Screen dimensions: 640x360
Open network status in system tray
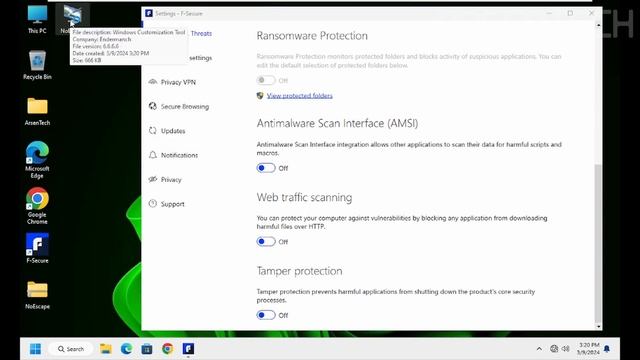(554, 349)
